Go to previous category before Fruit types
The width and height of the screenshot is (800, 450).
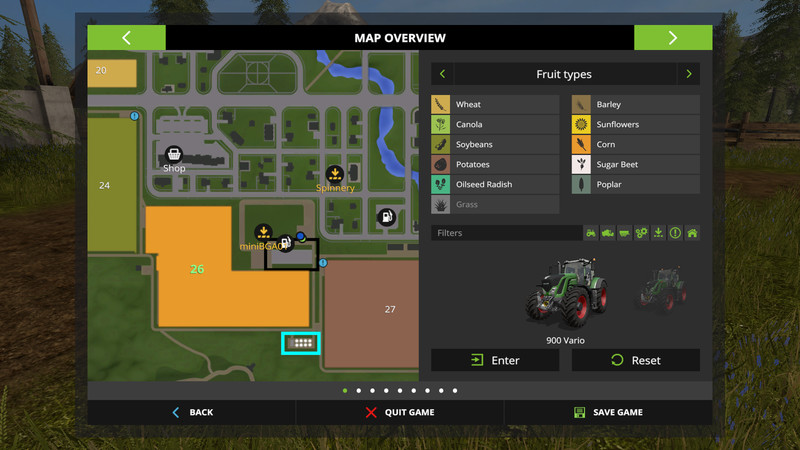tap(443, 74)
